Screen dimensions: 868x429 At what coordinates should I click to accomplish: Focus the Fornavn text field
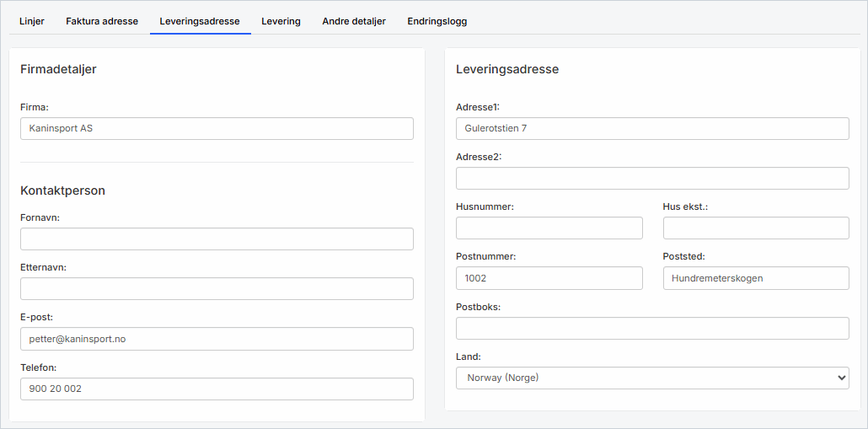(x=217, y=239)
